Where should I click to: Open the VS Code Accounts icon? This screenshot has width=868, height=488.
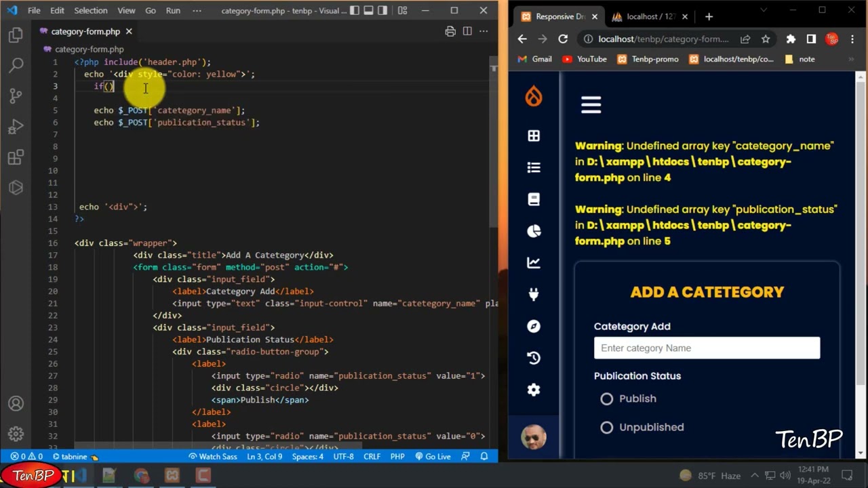[x=16, y=404]
